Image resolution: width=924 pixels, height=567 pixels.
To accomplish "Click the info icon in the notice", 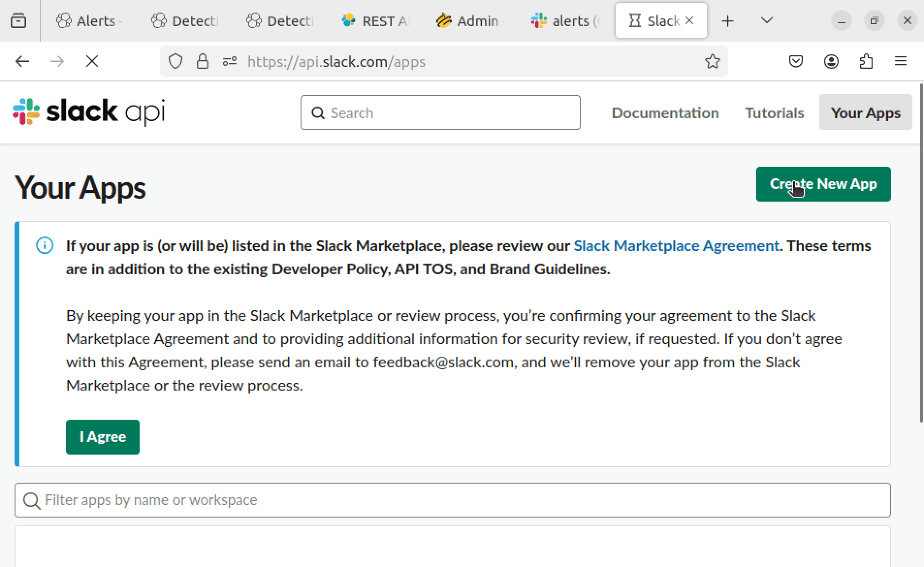I will pos(45,246).
